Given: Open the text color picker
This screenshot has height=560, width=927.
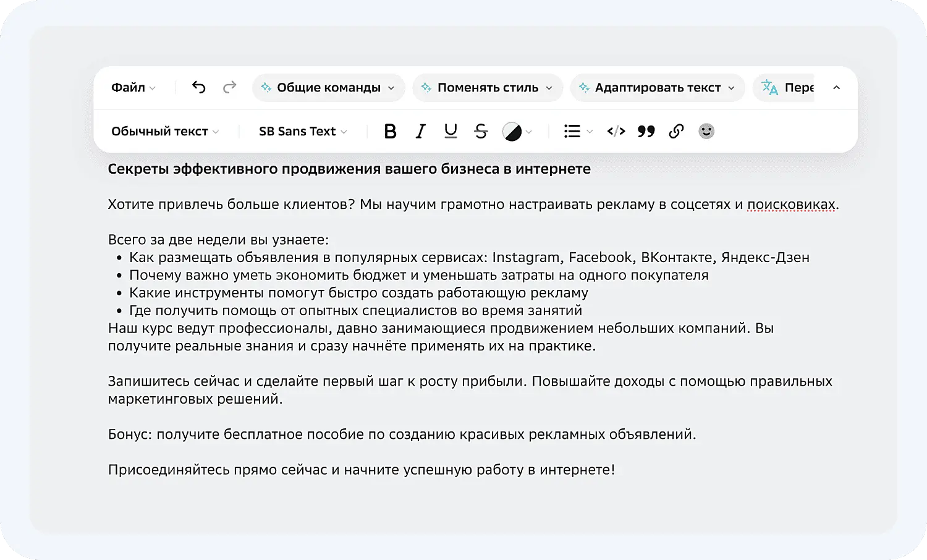Looking at the screenshot, I should [517, 131].
